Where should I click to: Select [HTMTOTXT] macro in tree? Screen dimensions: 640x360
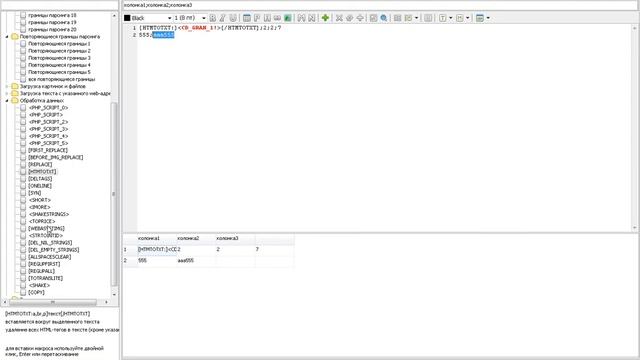(x=42, y=171)
